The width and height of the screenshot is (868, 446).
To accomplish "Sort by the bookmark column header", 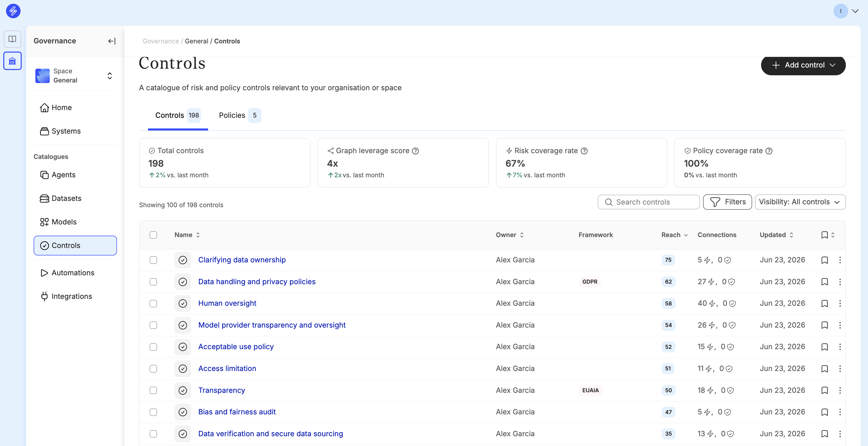I will point(827,235).
